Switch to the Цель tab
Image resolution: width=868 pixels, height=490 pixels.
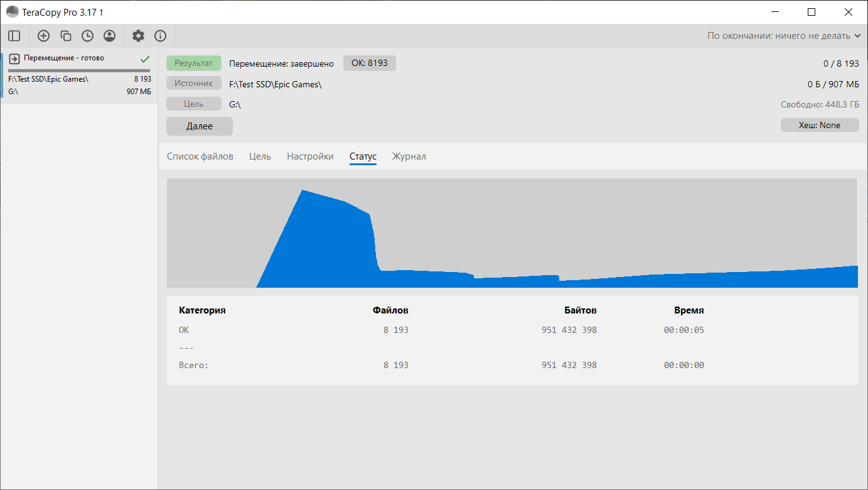pos(260,156)
